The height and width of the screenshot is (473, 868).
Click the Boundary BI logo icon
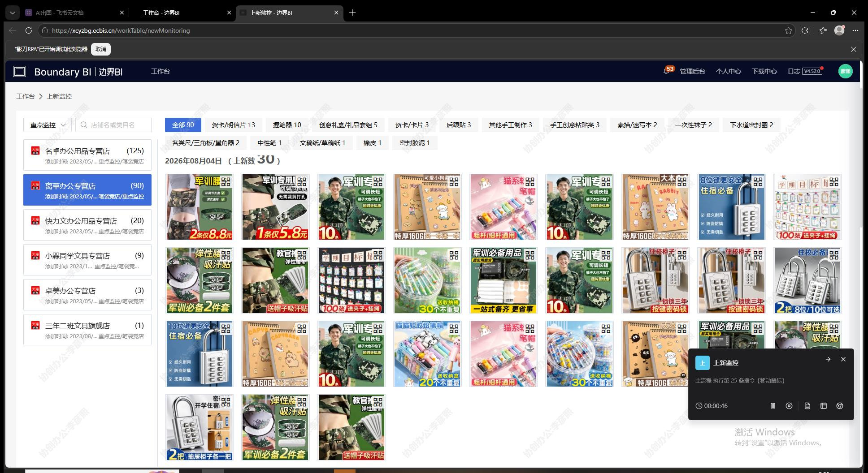[19, 72]
